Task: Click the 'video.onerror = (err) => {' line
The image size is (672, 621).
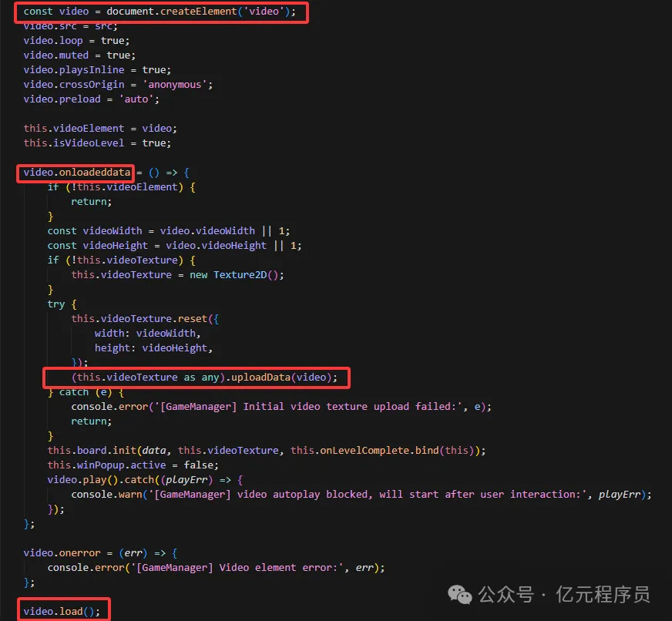Action: 100,553
